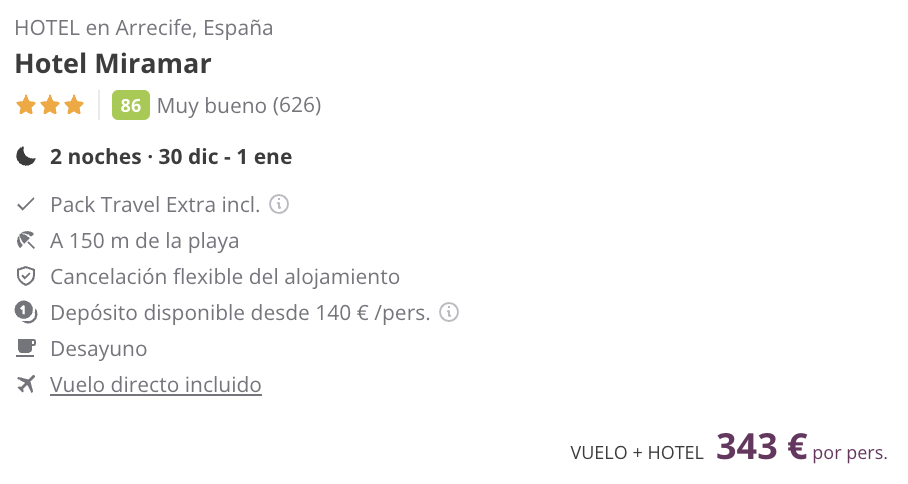Select the Hotel Miramar title
Image resolution: width=908 pixels, height=484 pixels.
tap(113, 64)
